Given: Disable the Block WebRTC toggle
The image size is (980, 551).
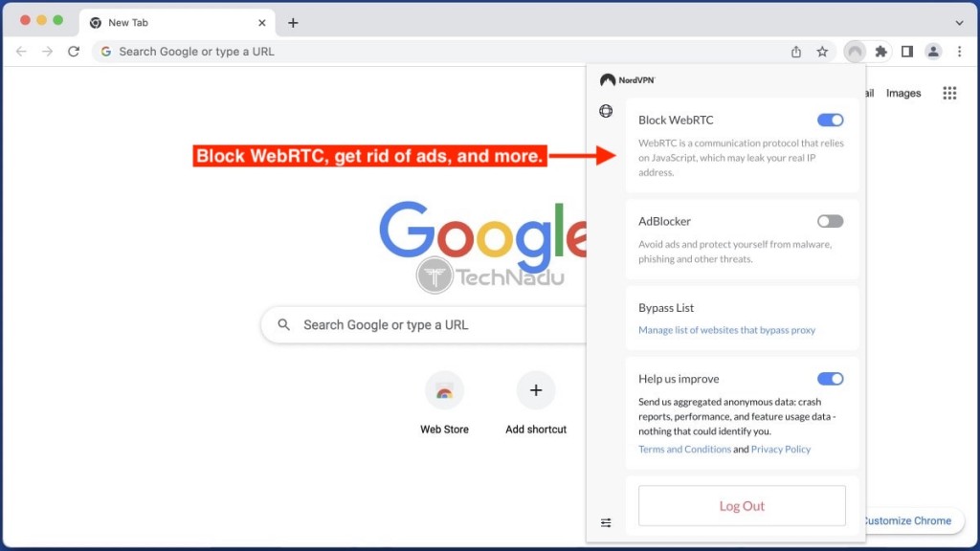Looking at the screenshot, I should pos(830,120).
